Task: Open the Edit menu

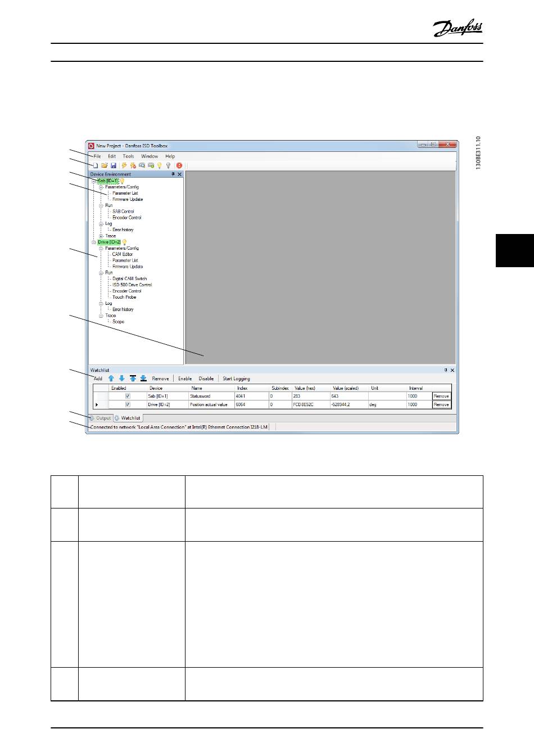Action: pyautogui.click(x=112, y=156)
